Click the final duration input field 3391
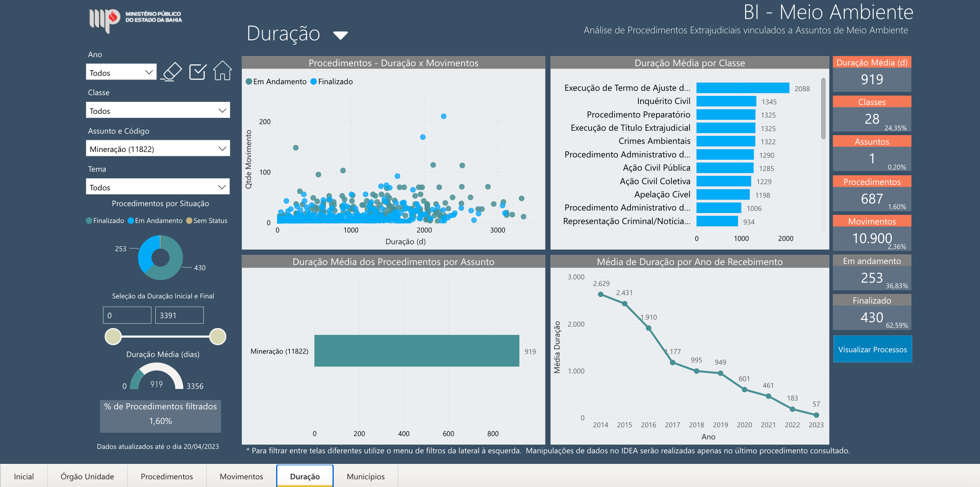The height and width of the screenshot is (487, 980). [179, 315]
